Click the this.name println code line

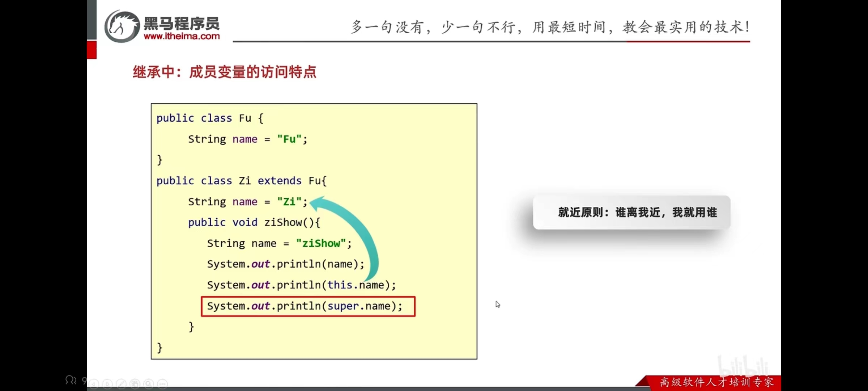point(301,285)
